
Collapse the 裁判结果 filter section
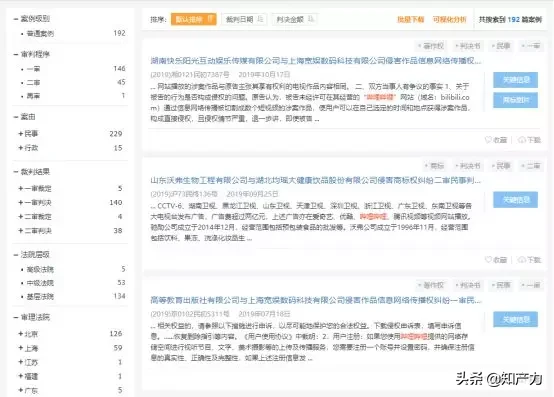(16, 172)
